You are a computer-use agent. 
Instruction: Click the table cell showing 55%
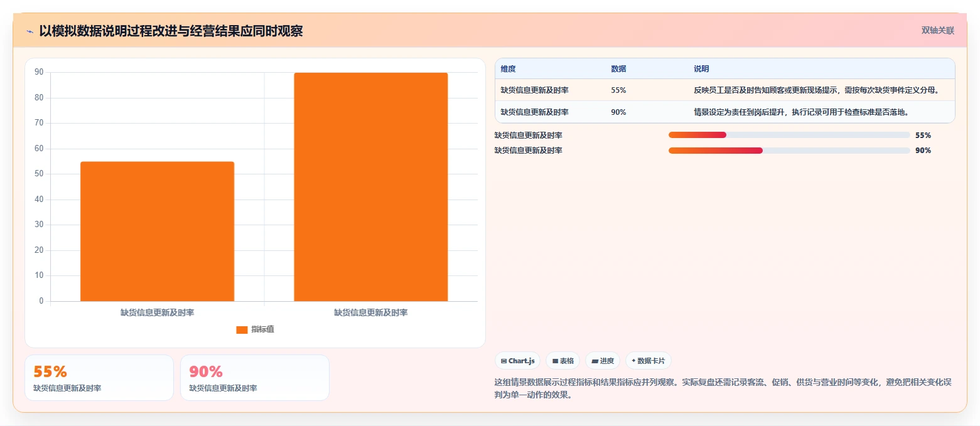(x=618, y=90)
